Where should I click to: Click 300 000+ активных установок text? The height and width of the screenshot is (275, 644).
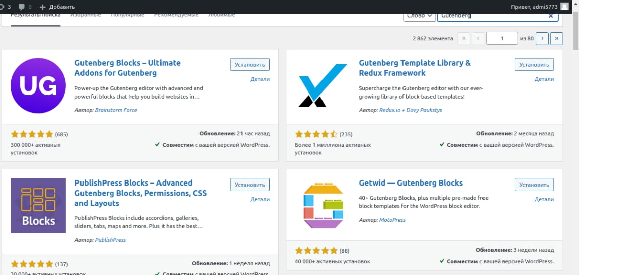[36, 149]
